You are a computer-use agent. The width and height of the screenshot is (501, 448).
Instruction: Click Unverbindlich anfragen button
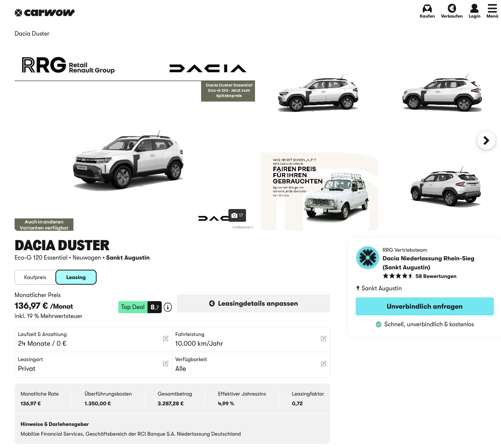coord(425,306)
